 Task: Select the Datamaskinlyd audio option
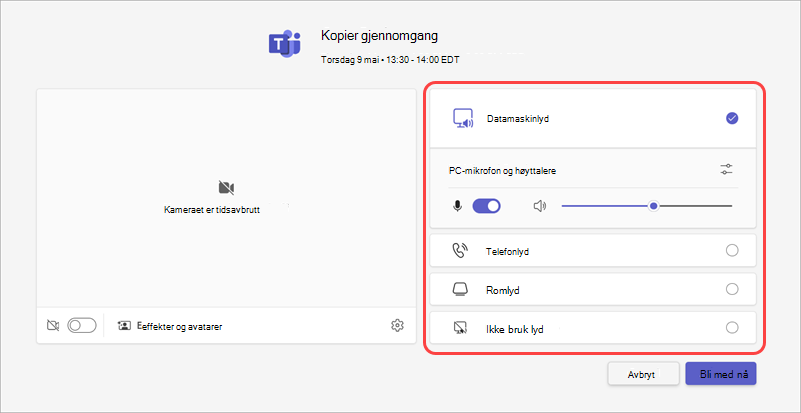732,119
